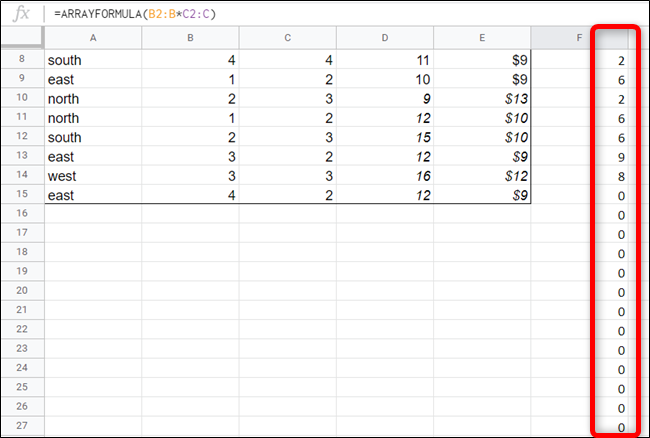Click the fx function icon

(21, 14)
